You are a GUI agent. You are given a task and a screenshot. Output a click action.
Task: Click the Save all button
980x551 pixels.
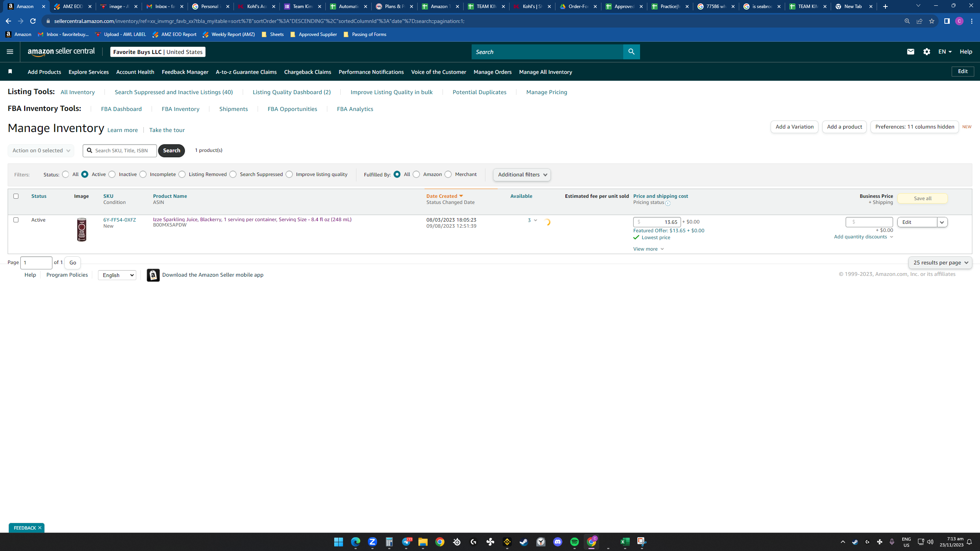[x=923, y=198]
